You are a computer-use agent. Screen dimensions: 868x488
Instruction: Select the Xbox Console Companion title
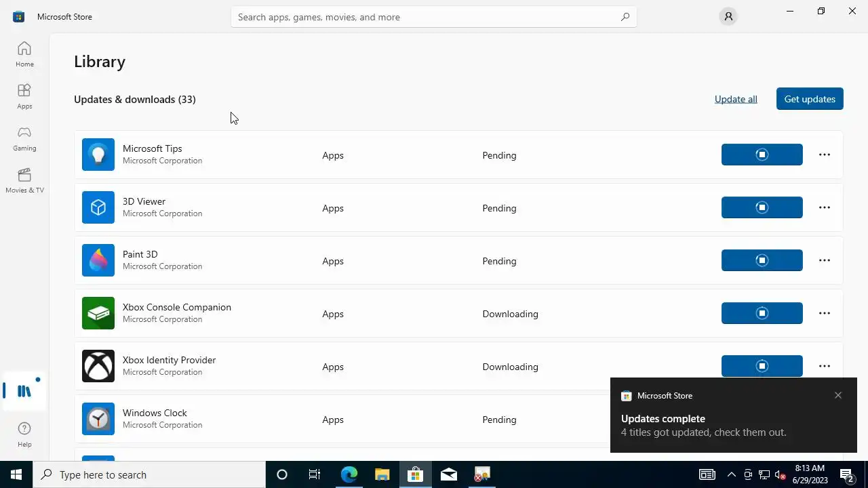(x=177, y=307)
